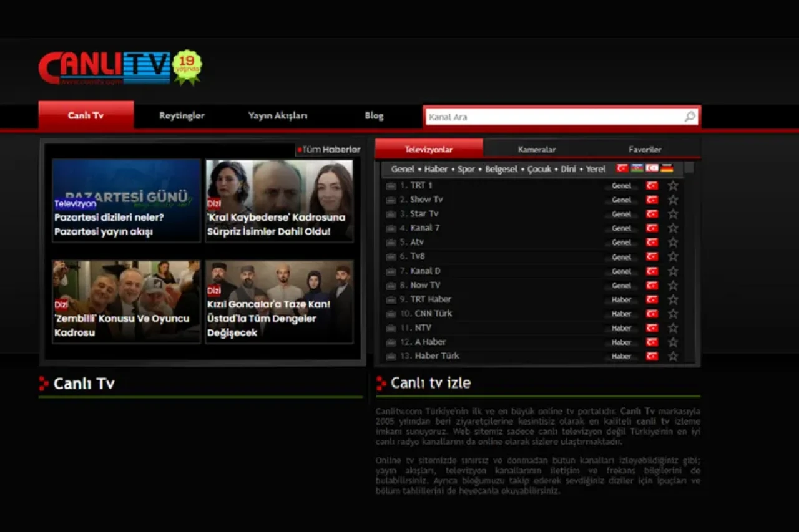Filter channel list by Genel category
This screenshot has width=799, height=532.
tap(403, 169)
